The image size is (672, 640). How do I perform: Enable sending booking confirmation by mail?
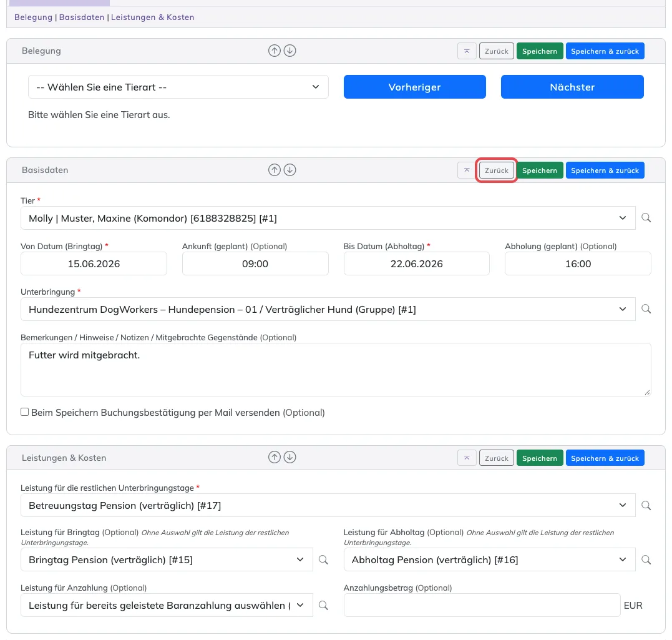pos(25,412)
